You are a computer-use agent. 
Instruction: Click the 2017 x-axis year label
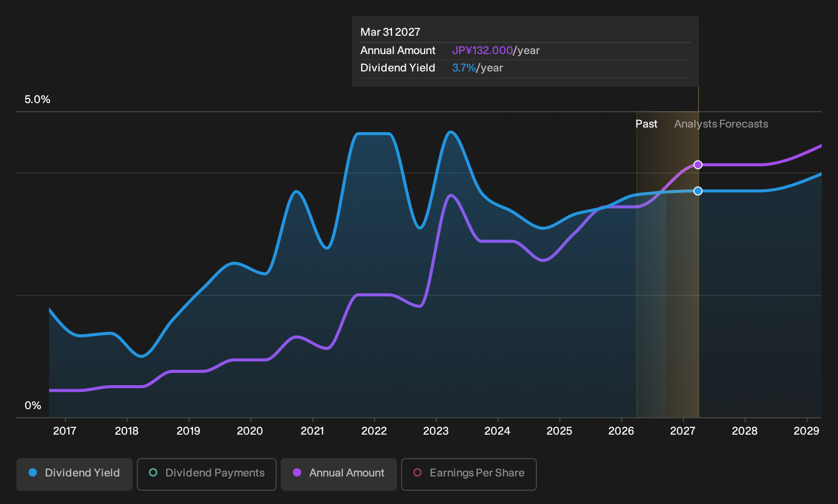click(x=65, y=431)
